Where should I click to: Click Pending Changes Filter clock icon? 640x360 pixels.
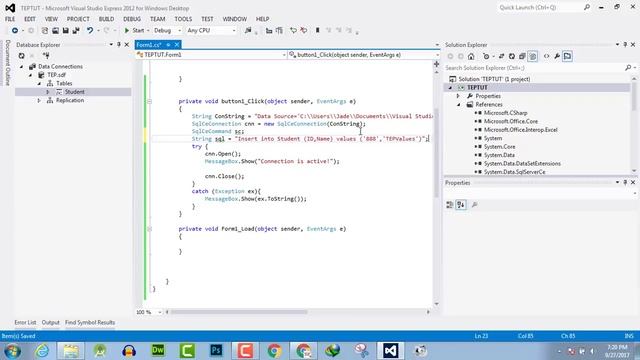[486, 56]
